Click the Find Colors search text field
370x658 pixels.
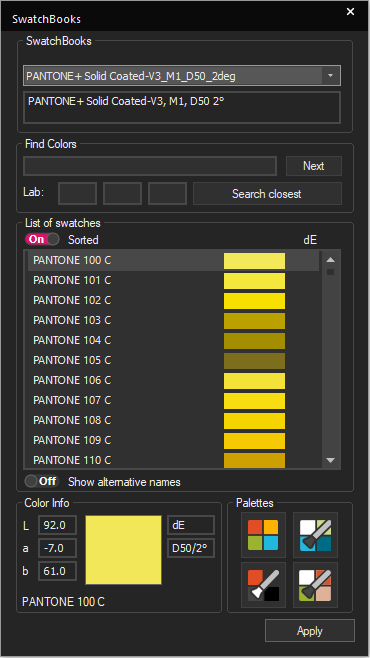click(150, 166)
